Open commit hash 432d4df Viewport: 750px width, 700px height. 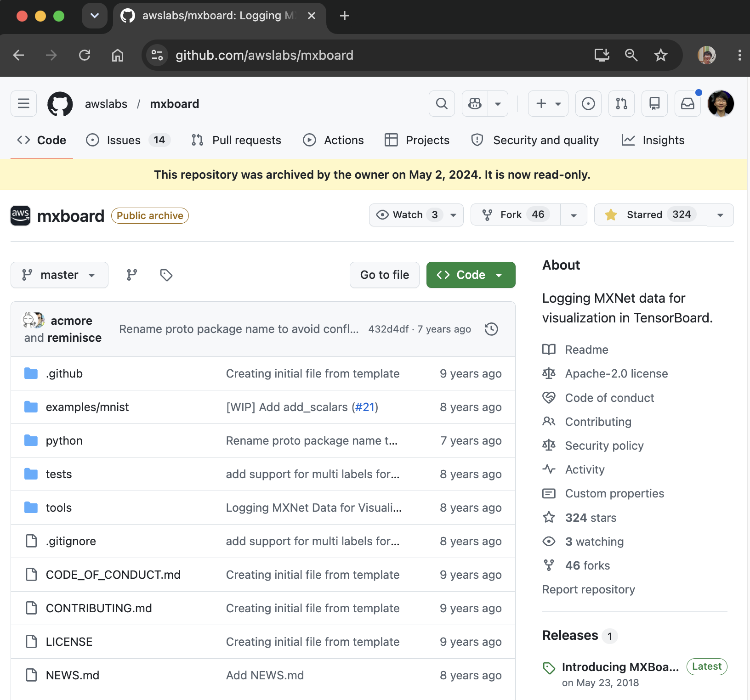[x=388, y=329]
